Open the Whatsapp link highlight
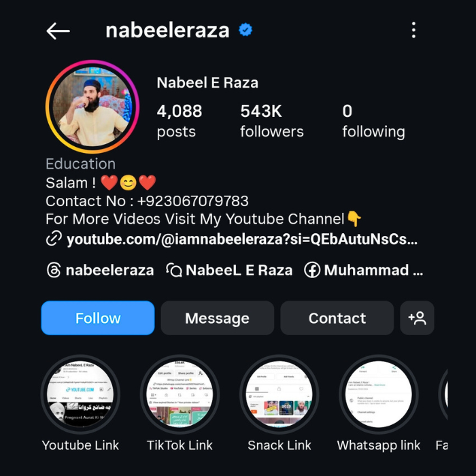The width and height of the screenshot is (476, 476). pos(379,394)
